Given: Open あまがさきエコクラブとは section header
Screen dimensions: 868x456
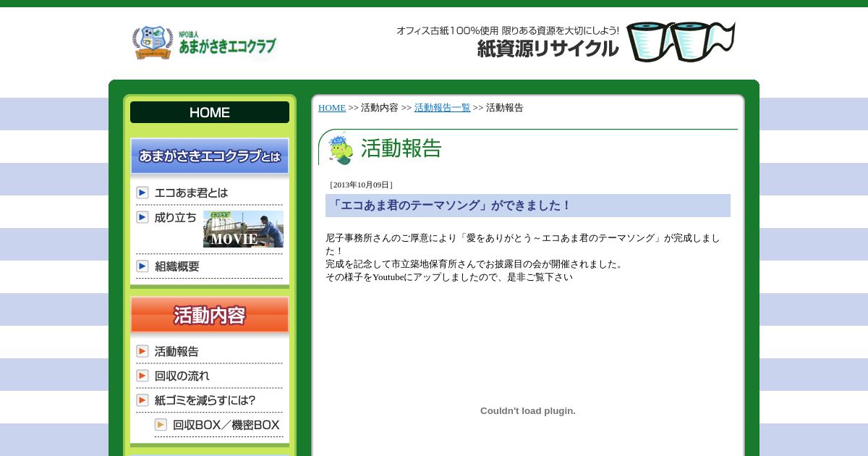Looking at the screenshot, I should (x=210, y=156).
